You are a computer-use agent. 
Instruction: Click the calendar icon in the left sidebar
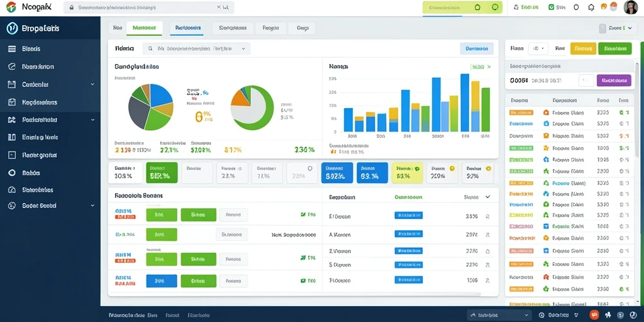11,84
